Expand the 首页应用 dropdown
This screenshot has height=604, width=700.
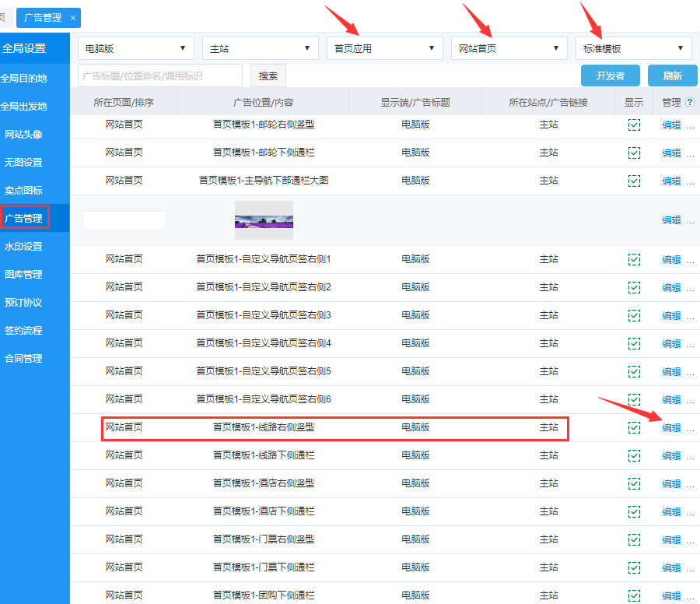point(384,48)
